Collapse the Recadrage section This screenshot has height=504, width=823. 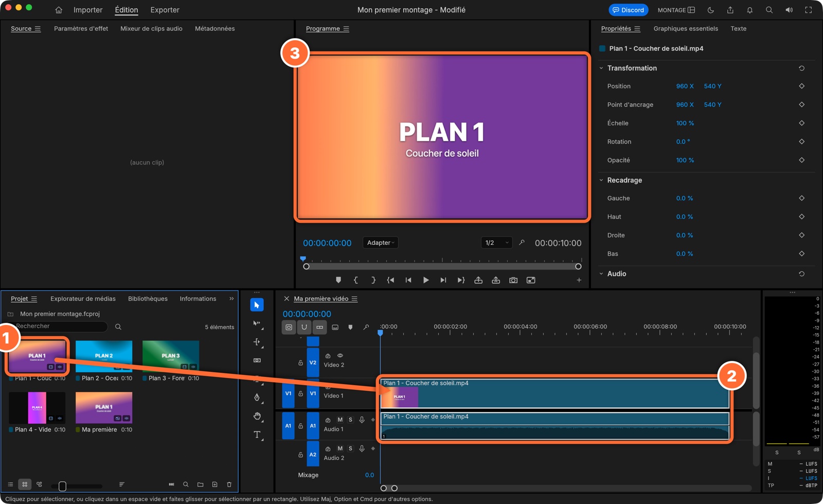coord(601,181)
